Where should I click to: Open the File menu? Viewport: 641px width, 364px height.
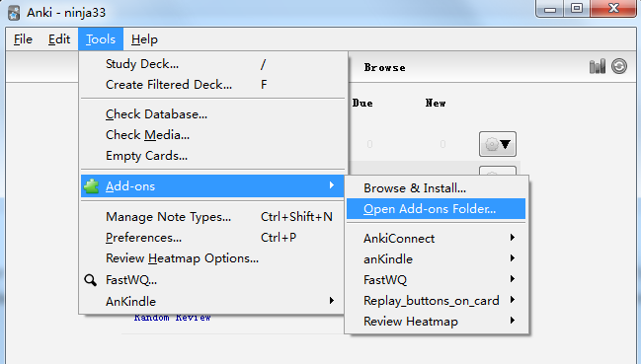point(23,39)
